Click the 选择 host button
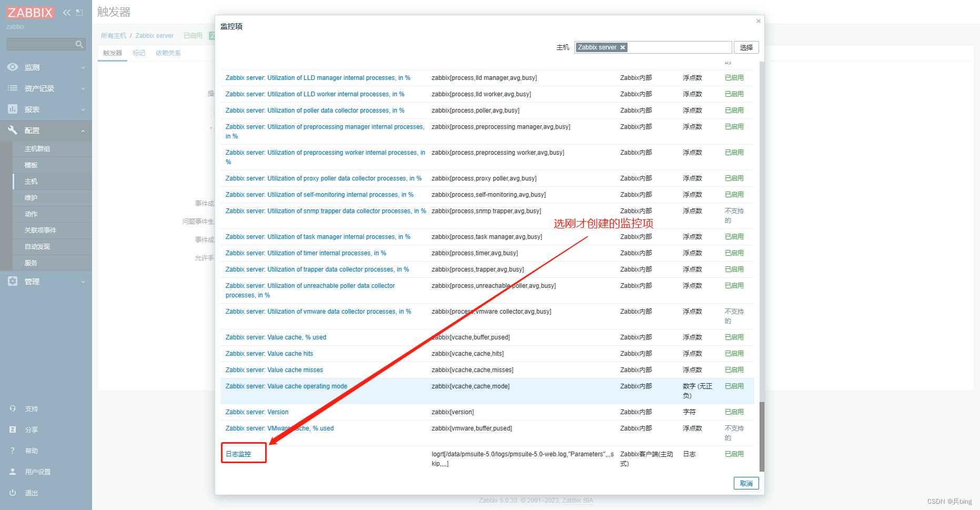 (x=746, y=47)
